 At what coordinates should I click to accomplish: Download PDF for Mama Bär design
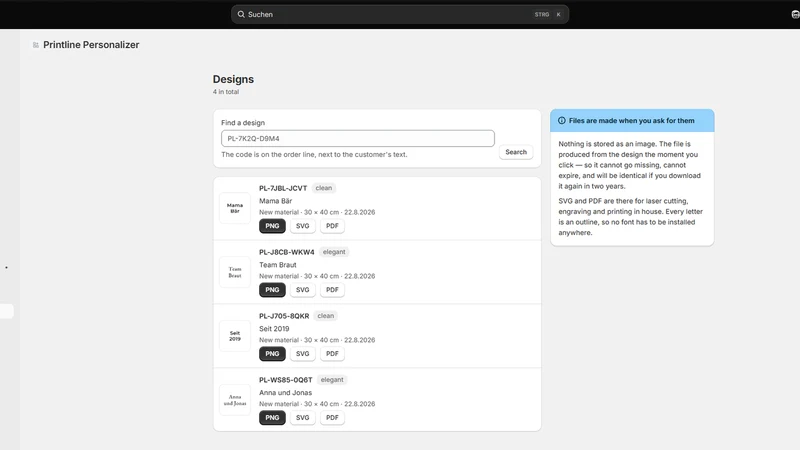332,226
